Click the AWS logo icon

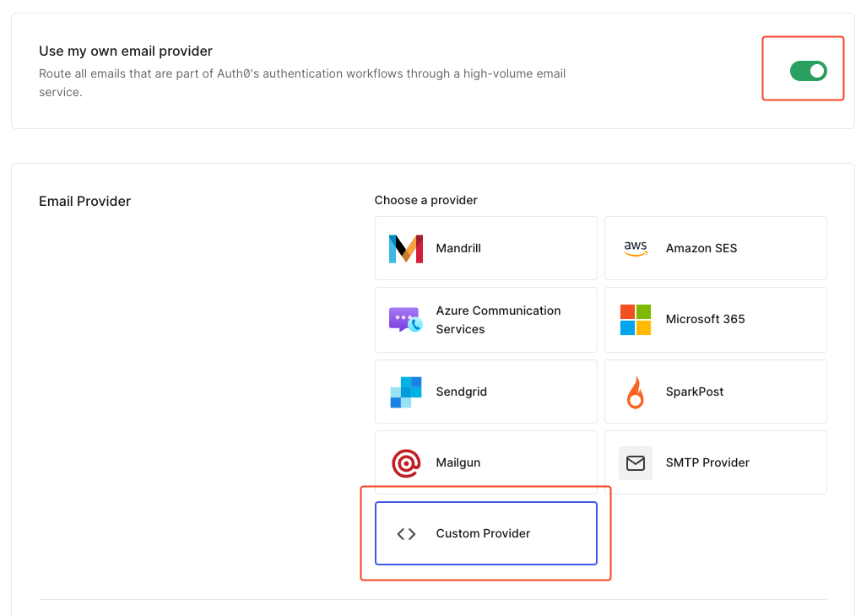(636, 249)
